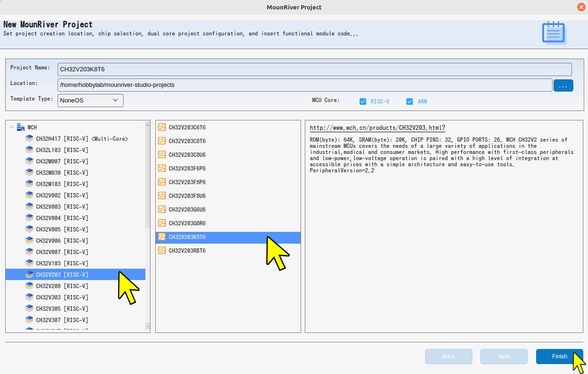Screen dimensions: 588x374
Task: Select the CH32H417 [RISC-V] <Multi-Core> label
Action: [x=82, y=139]
